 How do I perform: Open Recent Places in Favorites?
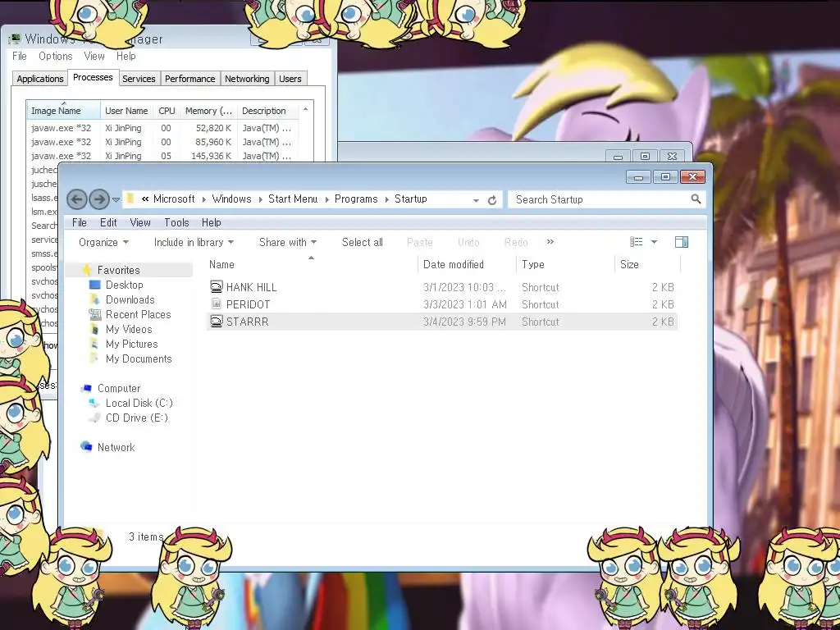pyautogui.click(x=138, y=314)
